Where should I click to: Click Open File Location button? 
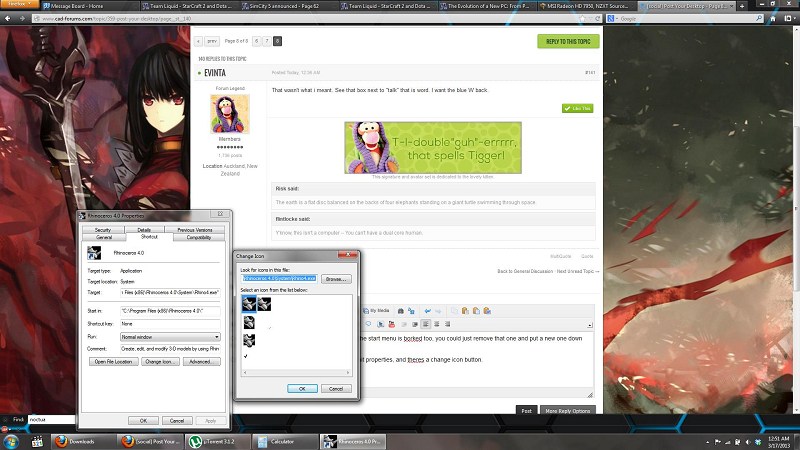point(112,360)
